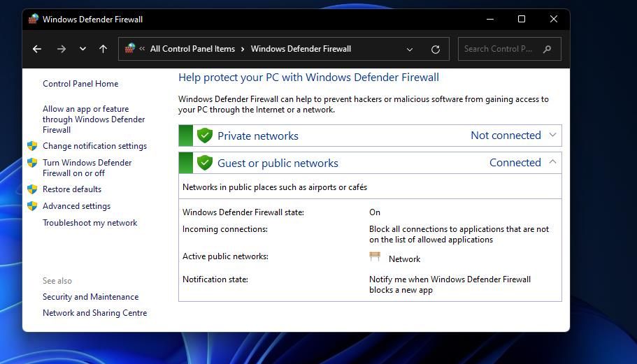Open Turn Windows Defender Firewall on or off
The width and height of the screenshot is (637, 364).
[x=87, y=168]
